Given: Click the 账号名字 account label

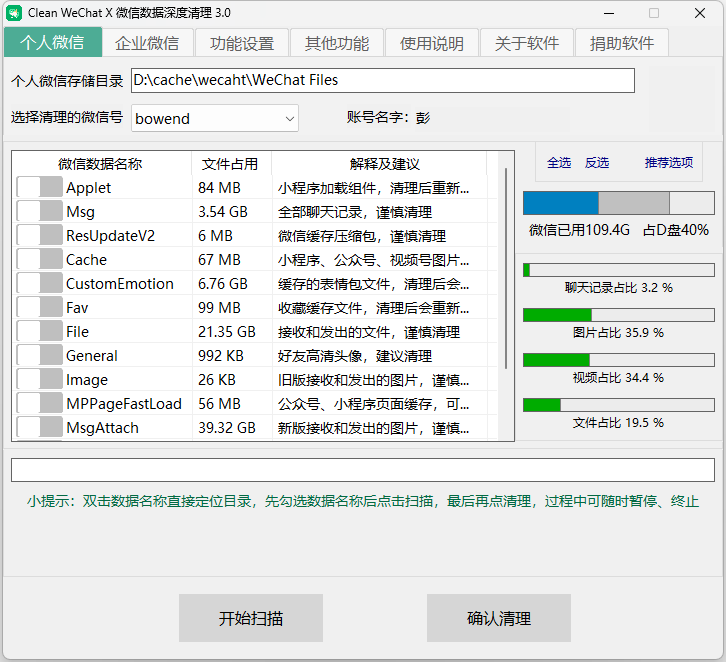Looking at the screenshot, I should tap(377, 117).
